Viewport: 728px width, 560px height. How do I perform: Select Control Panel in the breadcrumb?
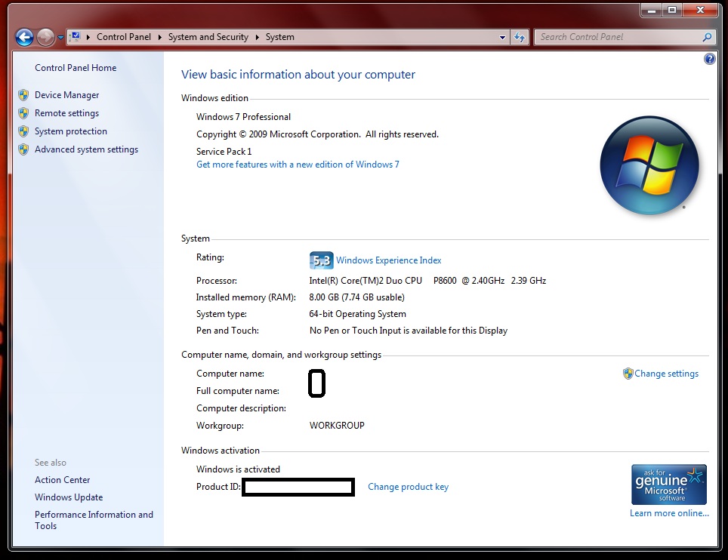pyautogui.click(x=124, y=37)
